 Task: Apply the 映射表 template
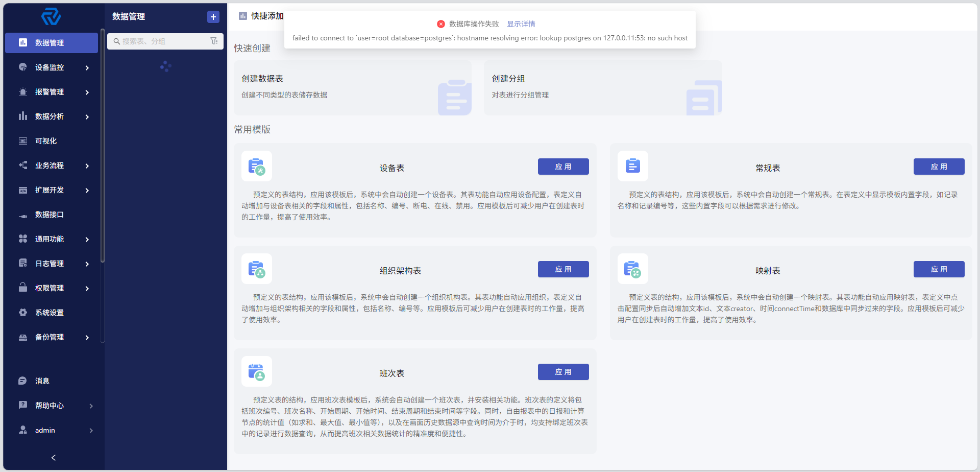click(939, 269)
